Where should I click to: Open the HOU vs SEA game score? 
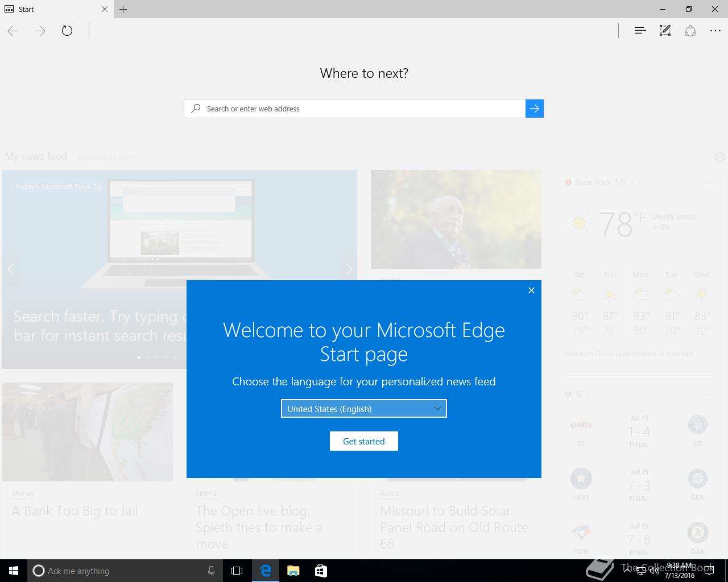tap(639, 486)
